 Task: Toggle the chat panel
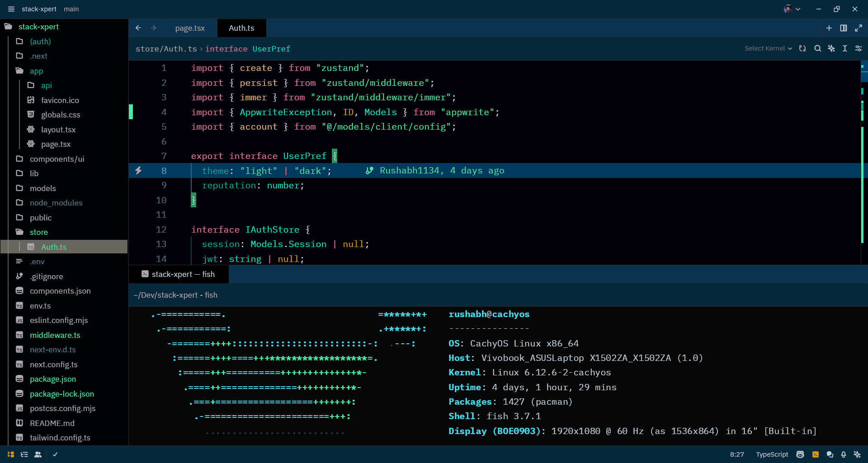pyautogui.click(x=830, y=454)
